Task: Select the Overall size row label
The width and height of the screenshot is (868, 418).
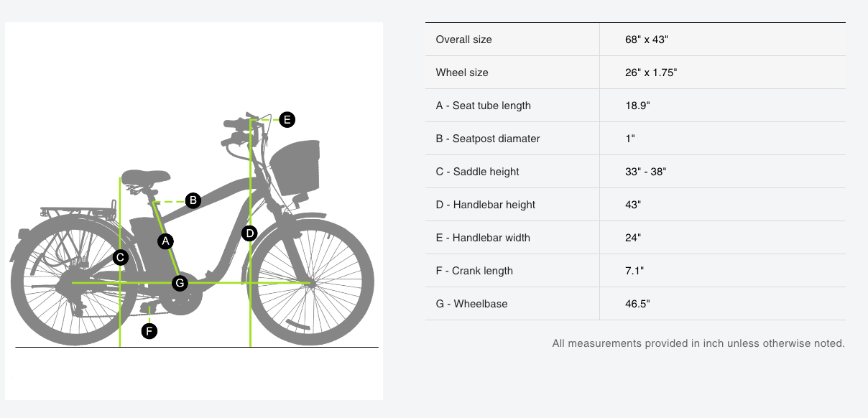Action: pos(464,40)
